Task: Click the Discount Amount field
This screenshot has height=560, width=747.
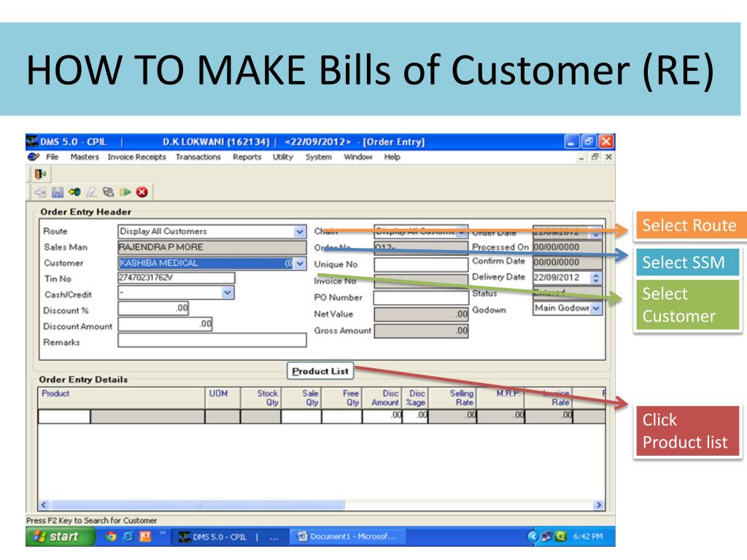Action: point(165,324)
